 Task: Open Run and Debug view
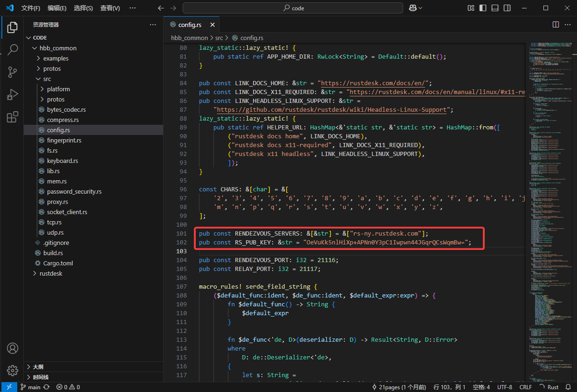pyautogui.click(x=13, y=94)
